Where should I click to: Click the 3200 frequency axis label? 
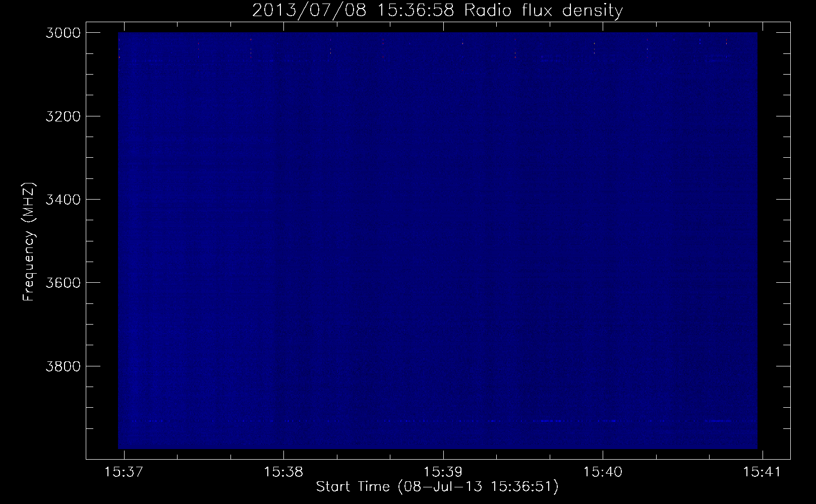(62, 116)
